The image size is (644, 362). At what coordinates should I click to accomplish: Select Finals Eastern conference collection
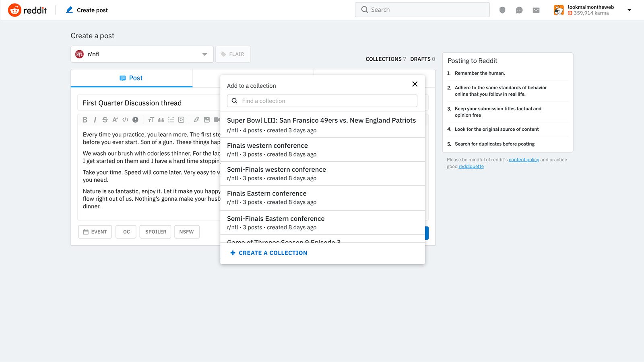tap(322, 198)
